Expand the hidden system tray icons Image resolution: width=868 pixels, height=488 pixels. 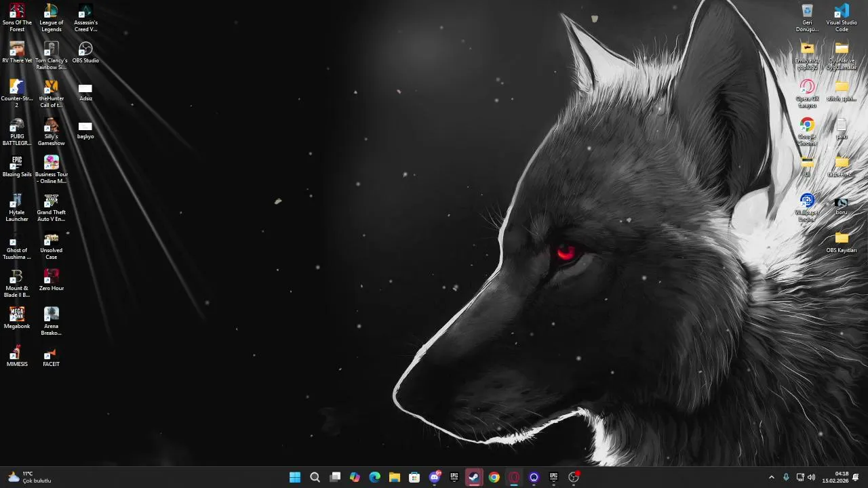pos(771,477)
